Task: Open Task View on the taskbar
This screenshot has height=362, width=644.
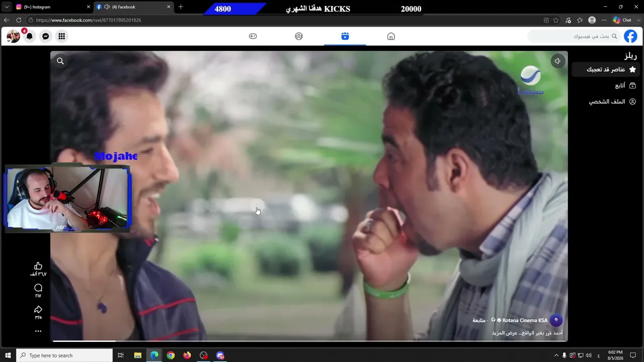Action: [121, 355]
